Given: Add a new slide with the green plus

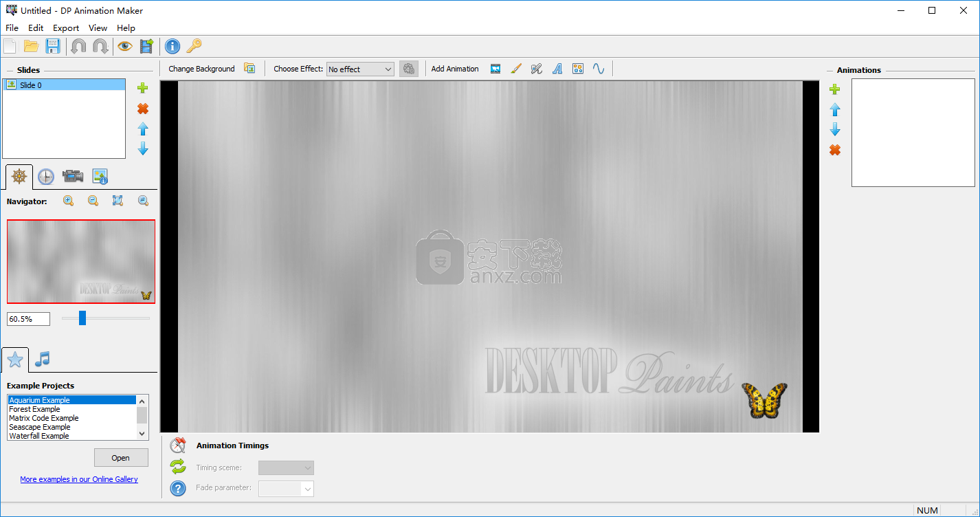Looking at the screenshot, I should pyautogui.click(x=143, y=88).
